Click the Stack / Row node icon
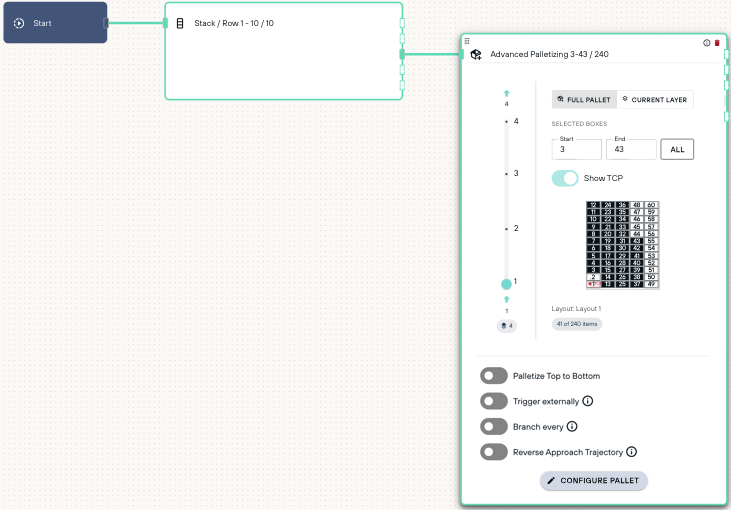 pos(180,23)
